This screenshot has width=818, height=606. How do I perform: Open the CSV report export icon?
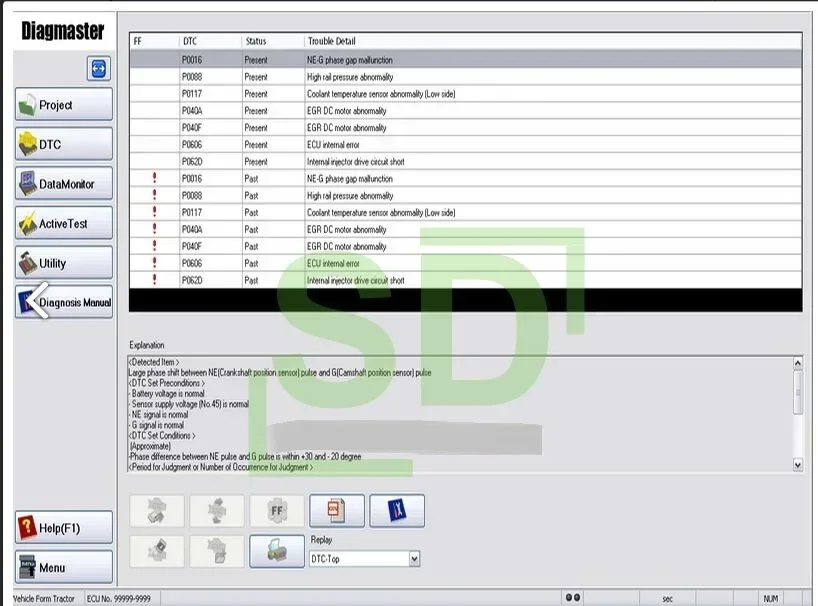(x=337, y=509)
